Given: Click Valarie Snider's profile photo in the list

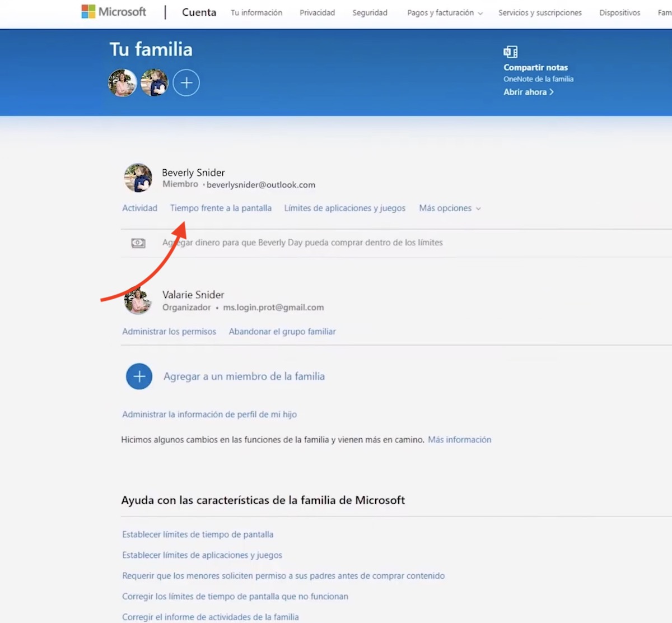Looking at the screenshot, I should tap(138, 300).
